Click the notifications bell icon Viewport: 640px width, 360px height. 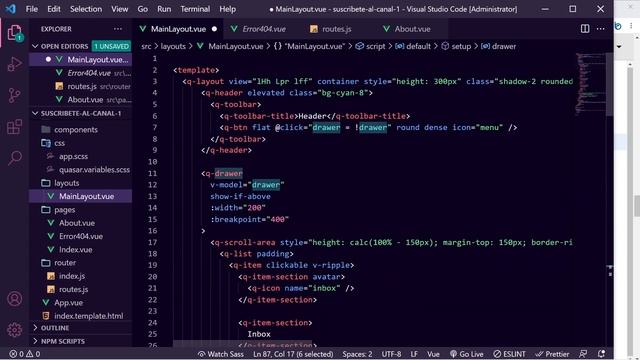point(601,354)
